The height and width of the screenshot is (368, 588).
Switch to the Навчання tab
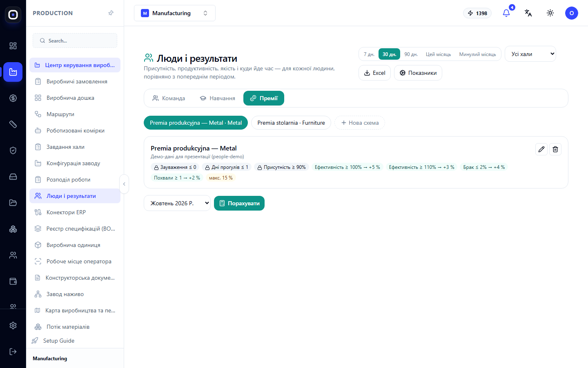click(x=218, y=98)
